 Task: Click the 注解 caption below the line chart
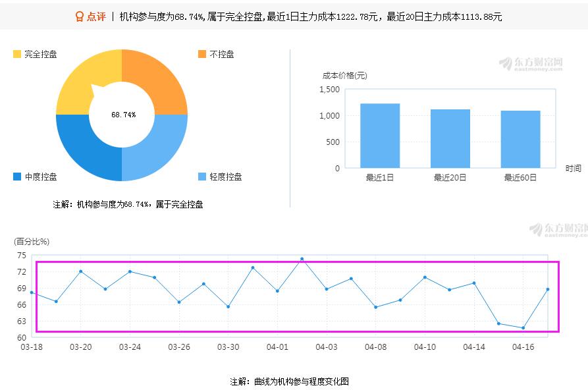(x=290, y=380)
